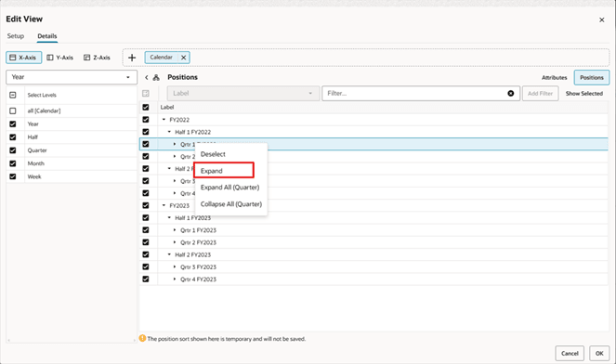
Task: Click the Cancel button
Action: click(570, 354)
